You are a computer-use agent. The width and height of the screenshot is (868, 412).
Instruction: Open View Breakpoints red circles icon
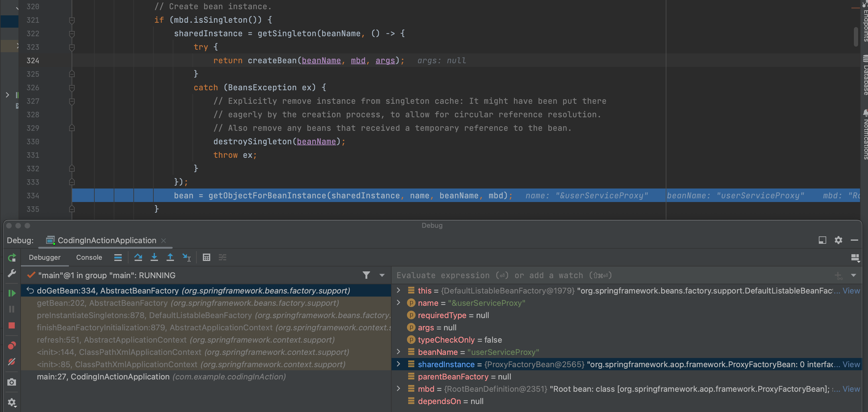pos(12,345)
